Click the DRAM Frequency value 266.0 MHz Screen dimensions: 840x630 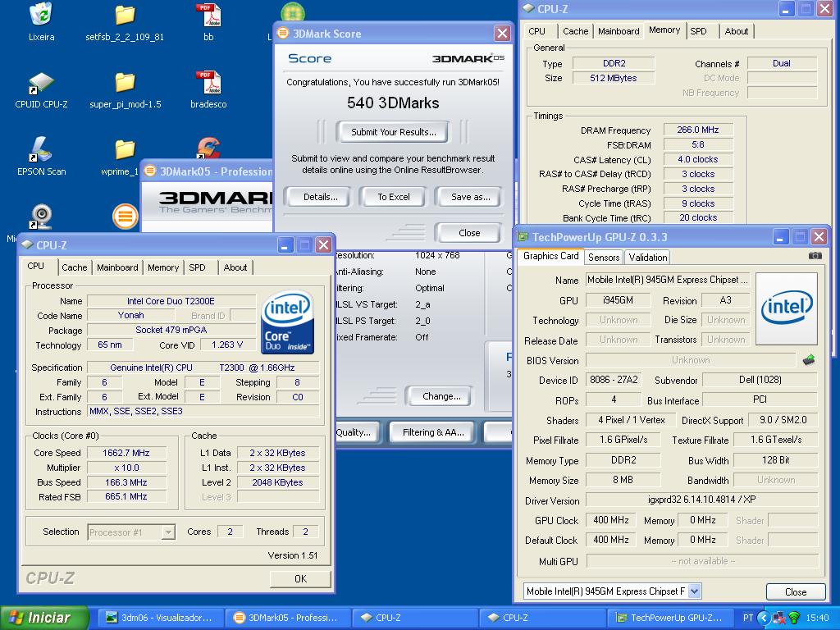(697, 130)
